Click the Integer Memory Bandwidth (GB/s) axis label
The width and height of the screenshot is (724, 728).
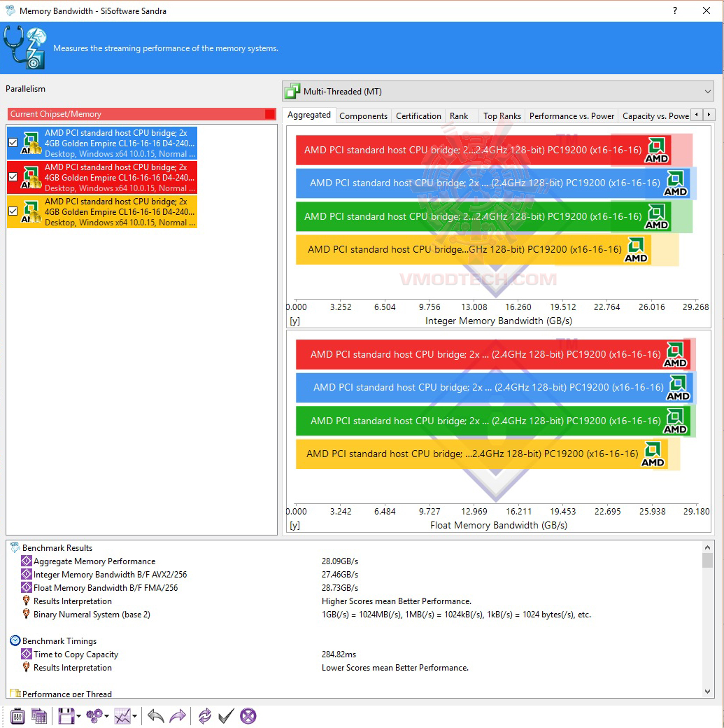[499, 321]
